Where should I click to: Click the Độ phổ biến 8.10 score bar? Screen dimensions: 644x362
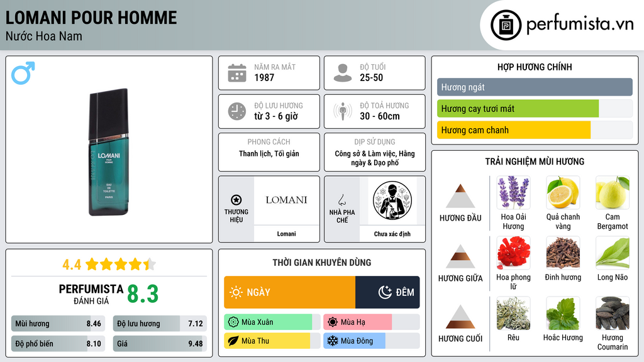58,344
